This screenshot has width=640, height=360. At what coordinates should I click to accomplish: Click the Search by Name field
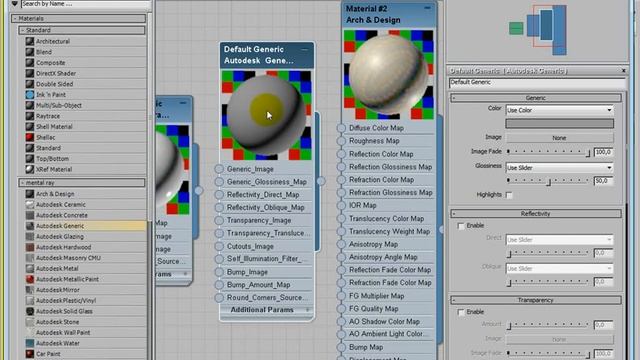click(x=85, y=4)
